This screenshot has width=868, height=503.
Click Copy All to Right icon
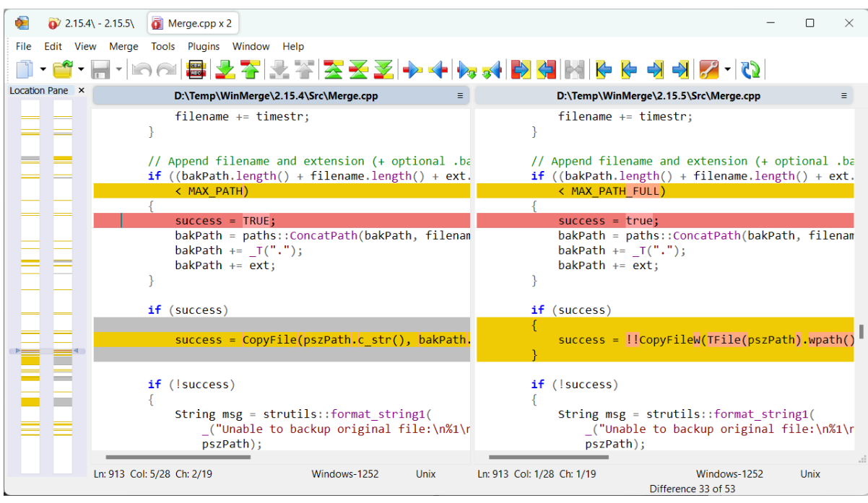pyautogui.click(x=520, y=69)
